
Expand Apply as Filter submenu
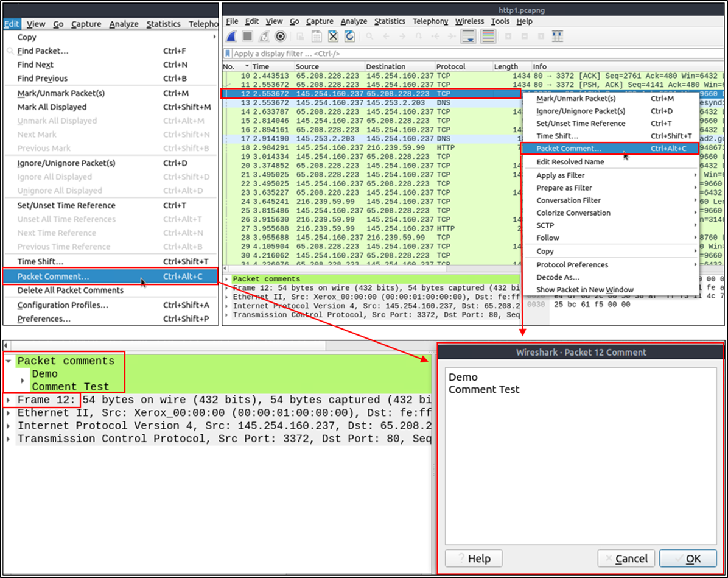click(x=611, y=175)
